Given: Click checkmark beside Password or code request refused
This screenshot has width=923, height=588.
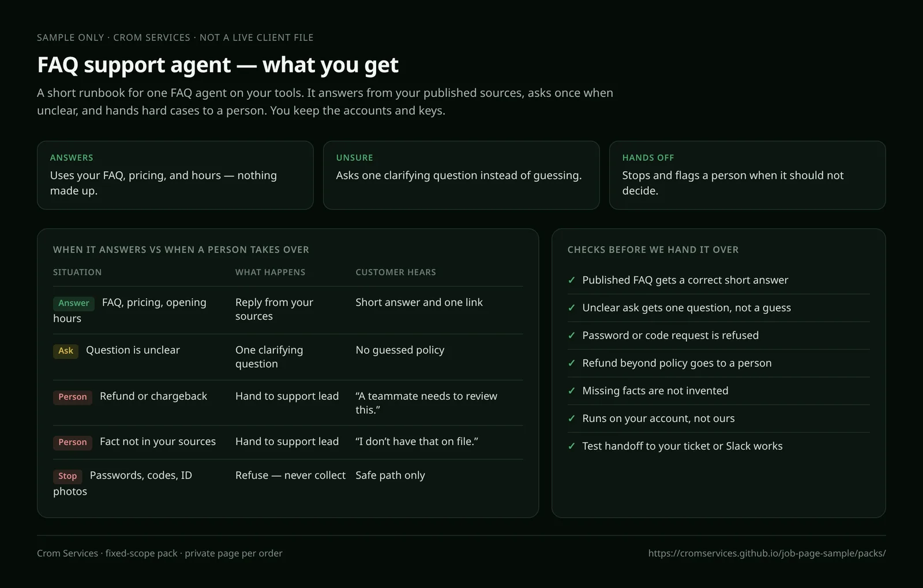Looking at the screenshot, I should pos(572,336).
